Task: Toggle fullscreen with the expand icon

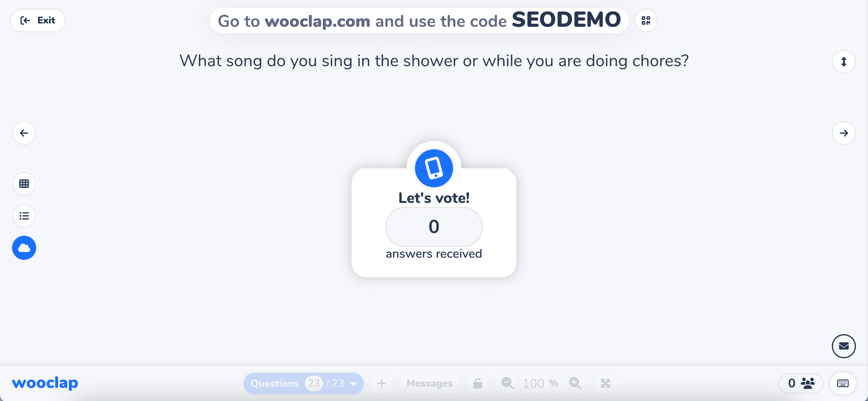Action: [x=605, y=383]
